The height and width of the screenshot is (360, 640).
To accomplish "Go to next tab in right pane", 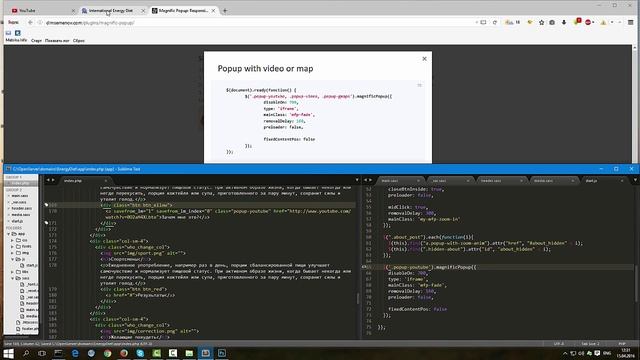I will (371, 180).
